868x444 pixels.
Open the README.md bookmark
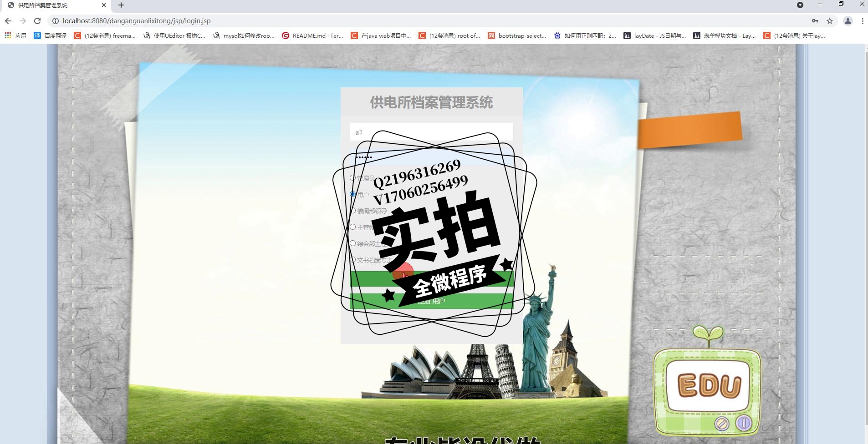coord(313,35)
